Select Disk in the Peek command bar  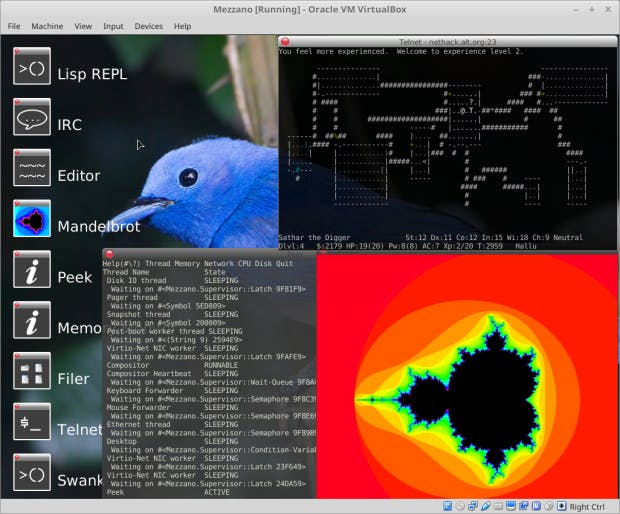pyautogui.click(x=263, y=264)
